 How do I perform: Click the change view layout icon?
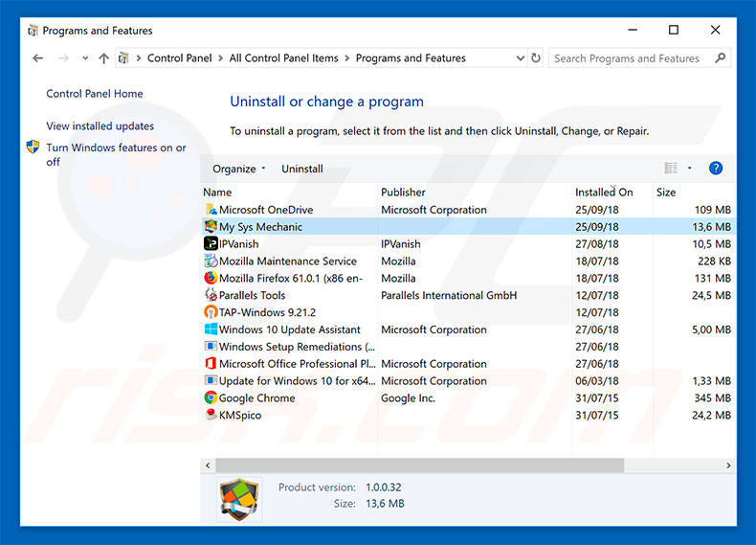click(671, 168)
